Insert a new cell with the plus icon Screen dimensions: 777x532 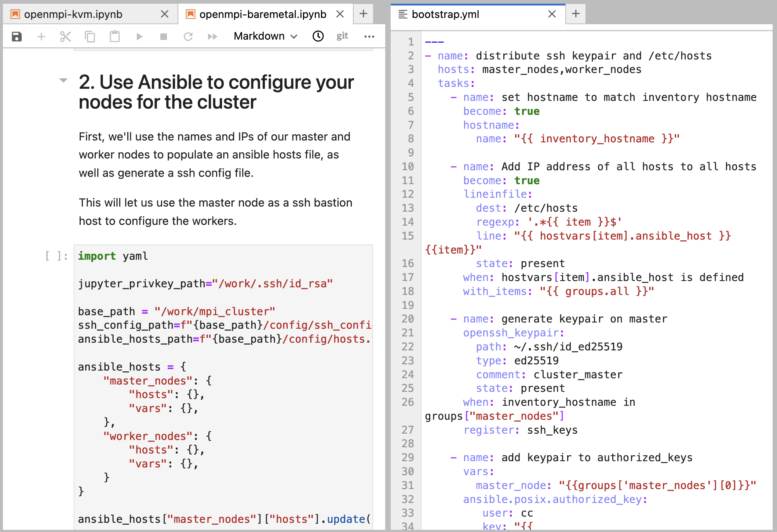[41, 36]
